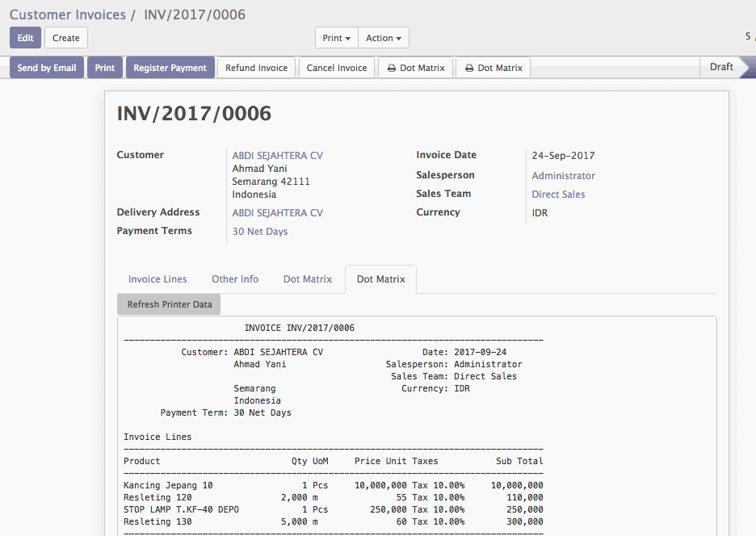756x536 pixels.
Task: Click 'STOP LAMP T.KF-40 DEPO' product line
Action: tap(181, 509)
